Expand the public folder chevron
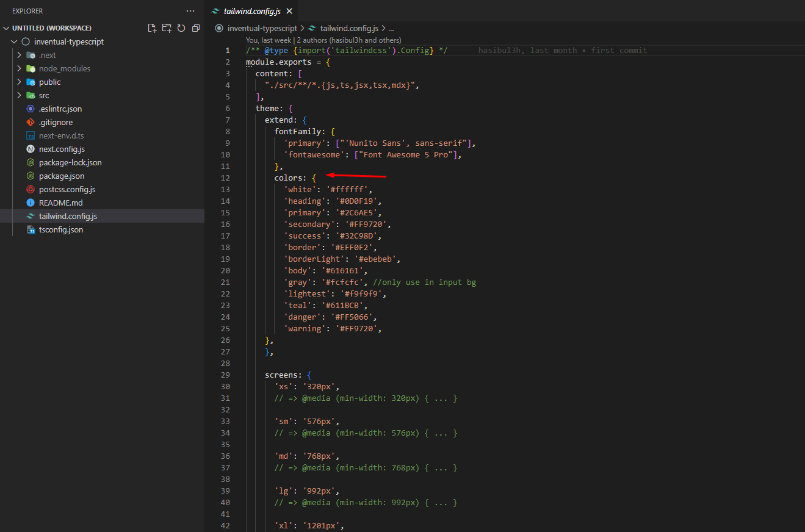Viewport: 805px width, 532px height. [20, 82]
